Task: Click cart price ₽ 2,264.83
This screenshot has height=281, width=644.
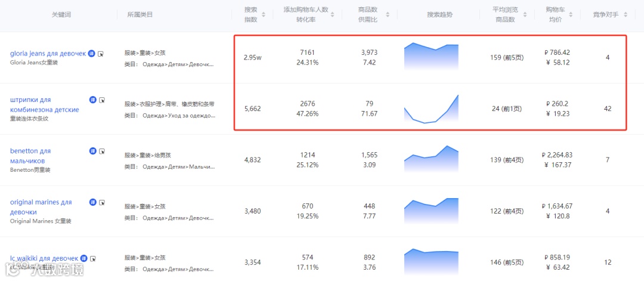Action: [557, 155]
